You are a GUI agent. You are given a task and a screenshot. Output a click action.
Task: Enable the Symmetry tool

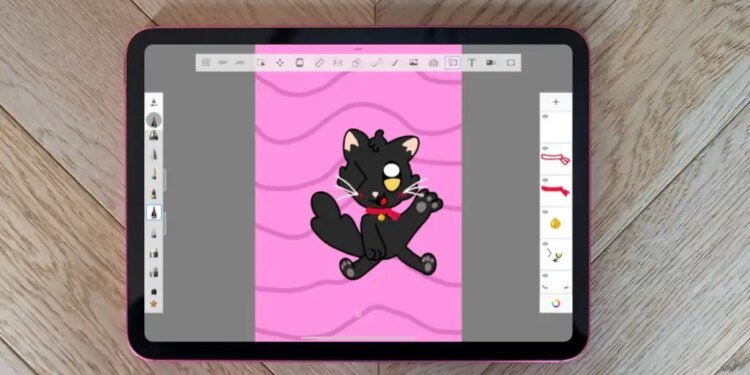coord(338,63)
